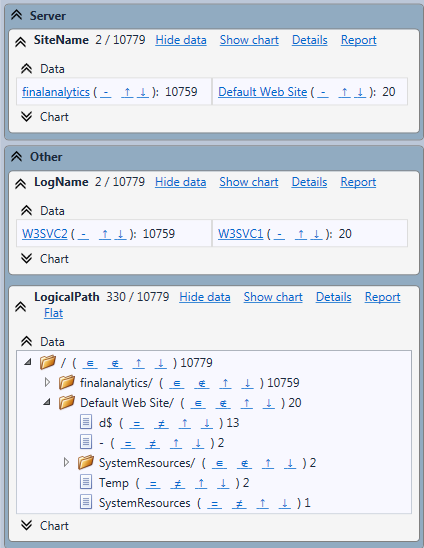
Task: Click not-equals filter for Temp
Action: [x=178, y=484]
